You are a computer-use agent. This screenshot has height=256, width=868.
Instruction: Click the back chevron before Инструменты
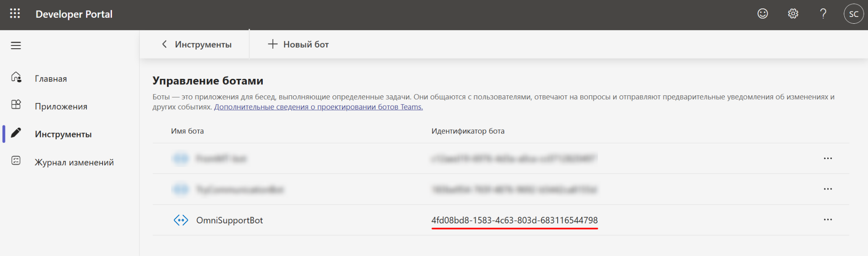164,44
